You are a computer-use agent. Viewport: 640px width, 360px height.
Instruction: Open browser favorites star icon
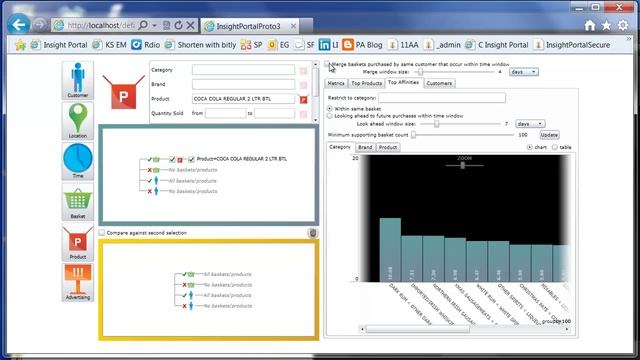606,25
